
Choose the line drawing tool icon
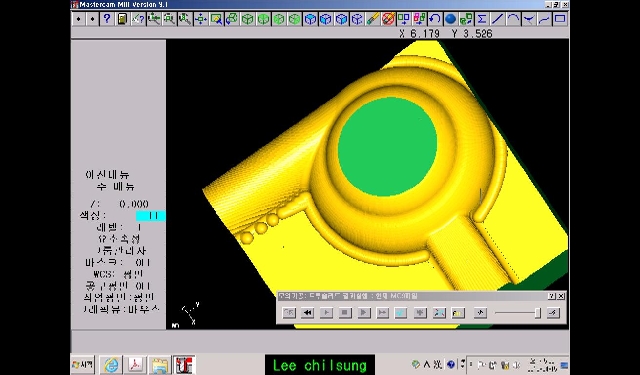pos(497,19)
